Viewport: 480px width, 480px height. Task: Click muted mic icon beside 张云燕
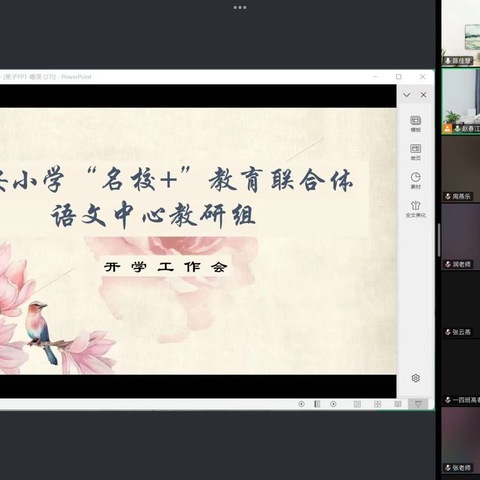[x=448, y=332]
